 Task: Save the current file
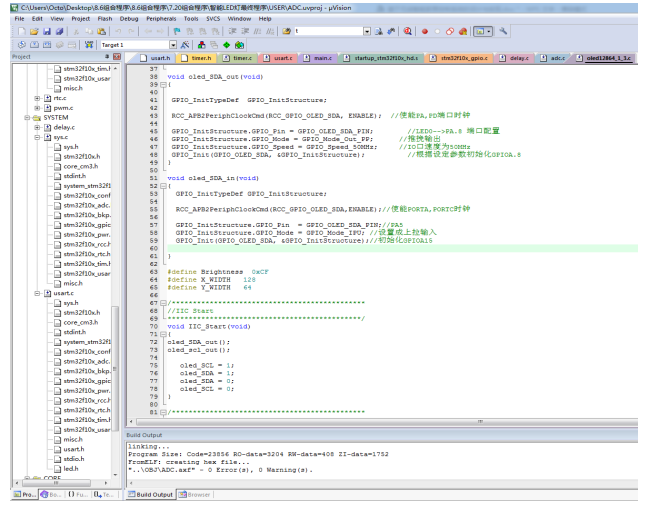coord(47,31)
